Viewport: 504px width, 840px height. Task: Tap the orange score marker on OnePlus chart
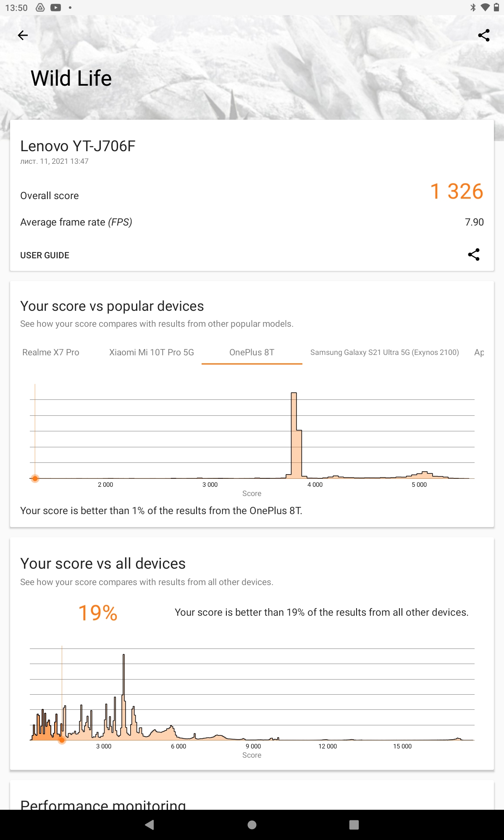tap(35, 478)
